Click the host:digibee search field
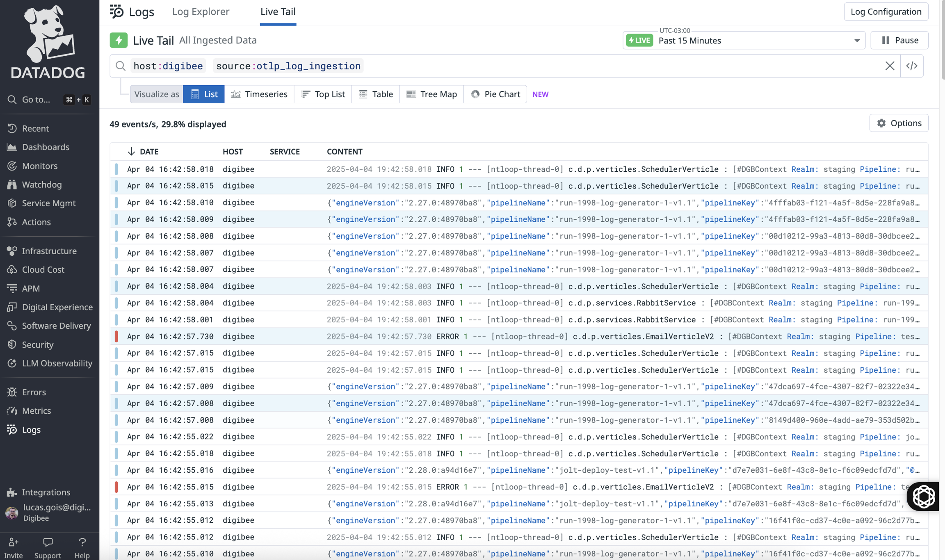 (168, 66)
